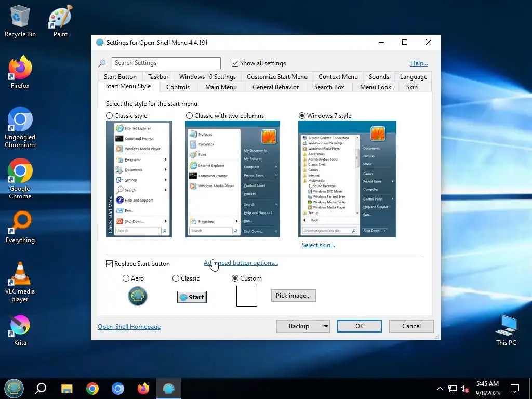
Task: Click the Aero shell button image
Action: [137, 296]
